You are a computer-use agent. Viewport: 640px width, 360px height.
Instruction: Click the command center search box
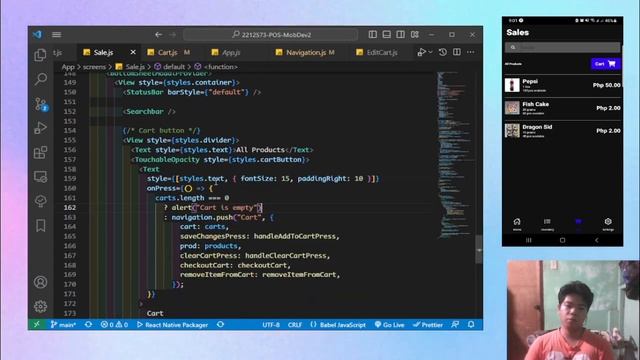pyautogui.click(x=271, y=35)
